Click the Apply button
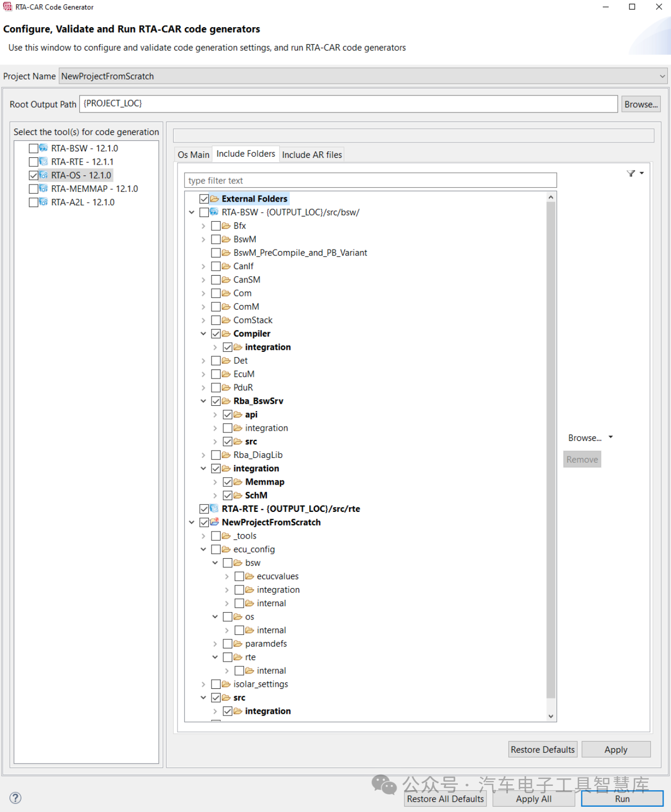The width and height of the screenshot is (671, 812). click(616, 749)
